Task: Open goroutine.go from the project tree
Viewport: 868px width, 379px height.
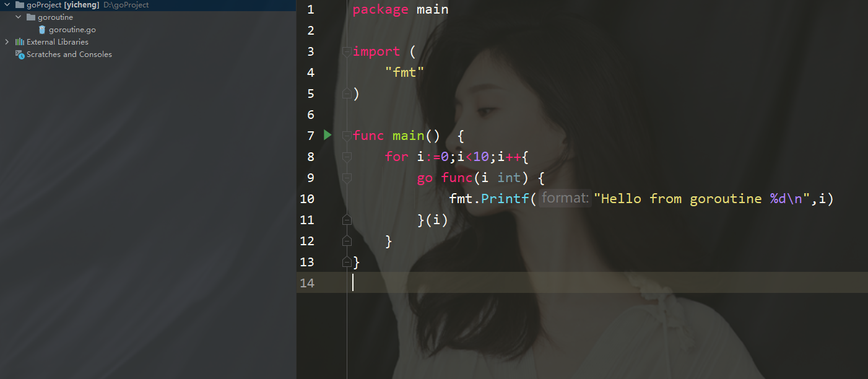Action: coord(72,30)
